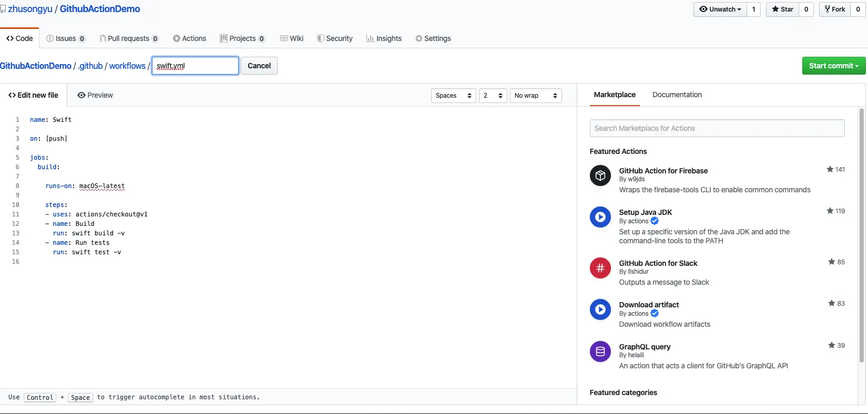Go to the Issues tab
This screenshot has width=868, height=414.
66,38
